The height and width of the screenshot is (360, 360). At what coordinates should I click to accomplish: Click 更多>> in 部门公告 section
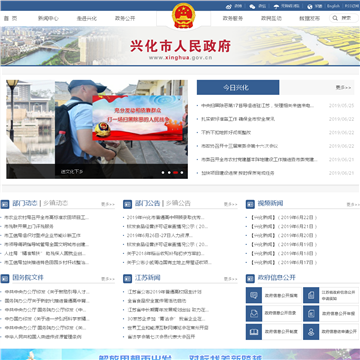click(x=230, y=204)
